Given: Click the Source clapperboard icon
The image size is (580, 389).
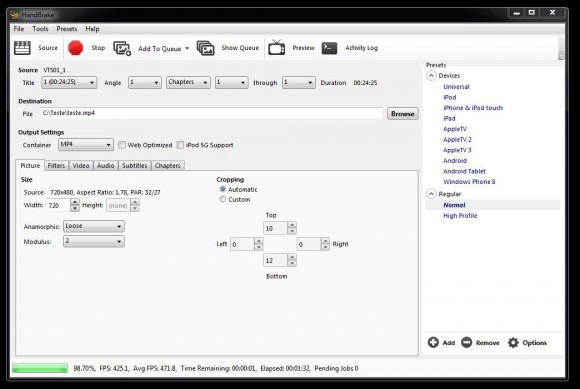Looking at the screenshot, I should click(x=22, y=48).
